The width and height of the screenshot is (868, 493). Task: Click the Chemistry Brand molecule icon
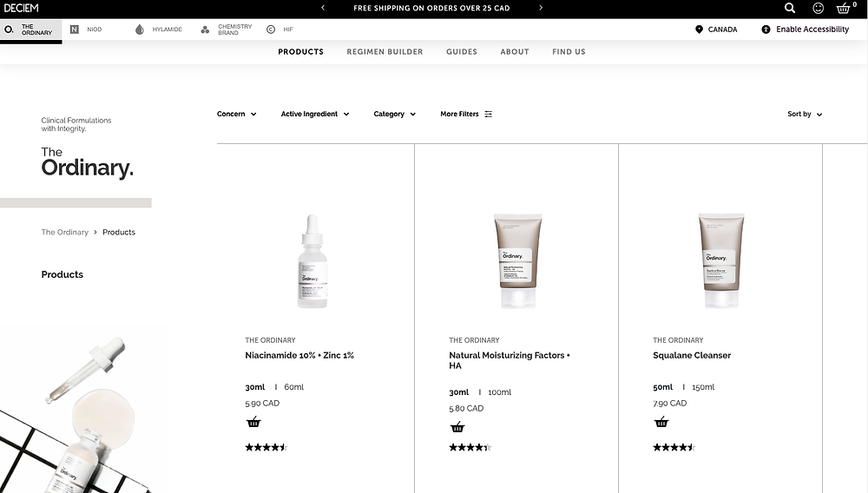[205, 30]
